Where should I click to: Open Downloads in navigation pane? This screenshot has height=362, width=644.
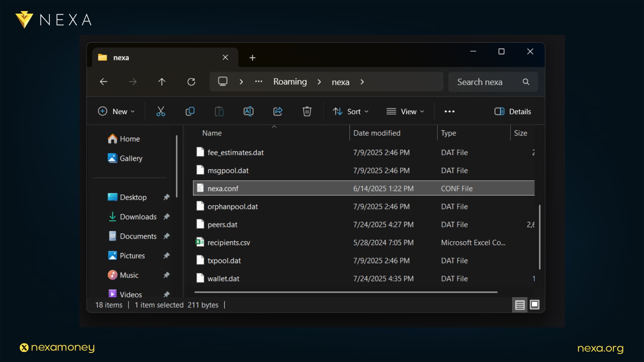pyautogui.click(x=132, y=217)
